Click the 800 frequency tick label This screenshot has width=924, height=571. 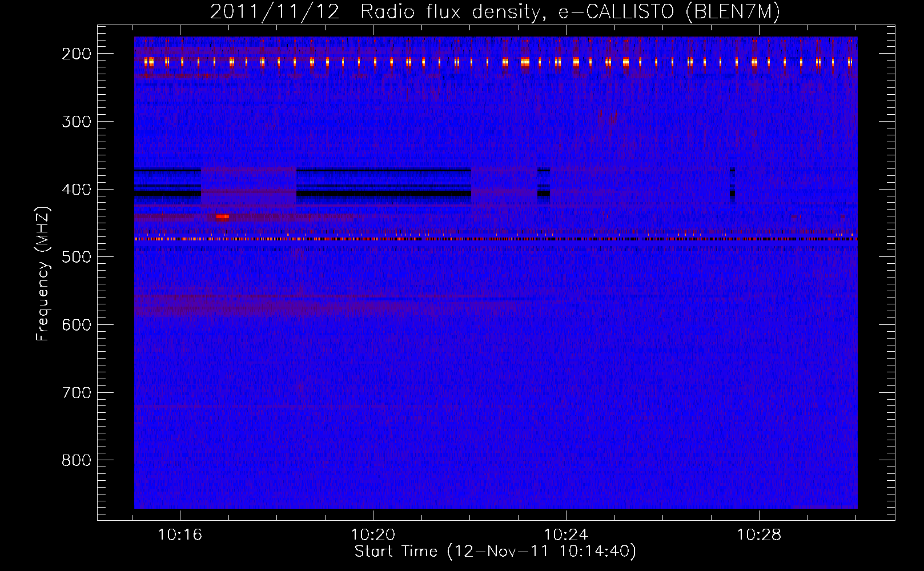coord(77,460)
